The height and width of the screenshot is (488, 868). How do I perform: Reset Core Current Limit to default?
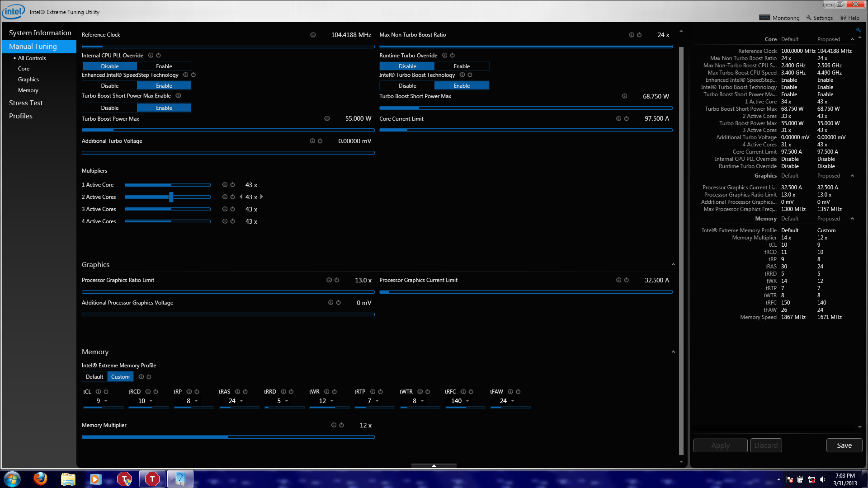(x=626, y=119)
